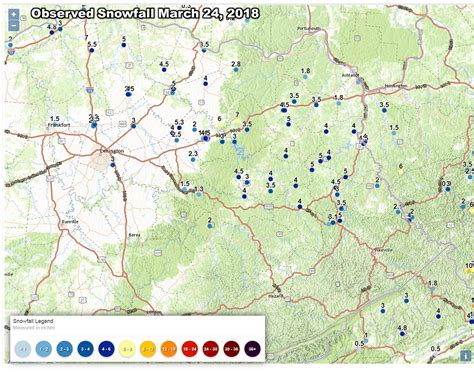Viewport: 474px width, 372px height.
Task: Click the Ashland city label
Action: pyautogui.click(x=350, y=75)
